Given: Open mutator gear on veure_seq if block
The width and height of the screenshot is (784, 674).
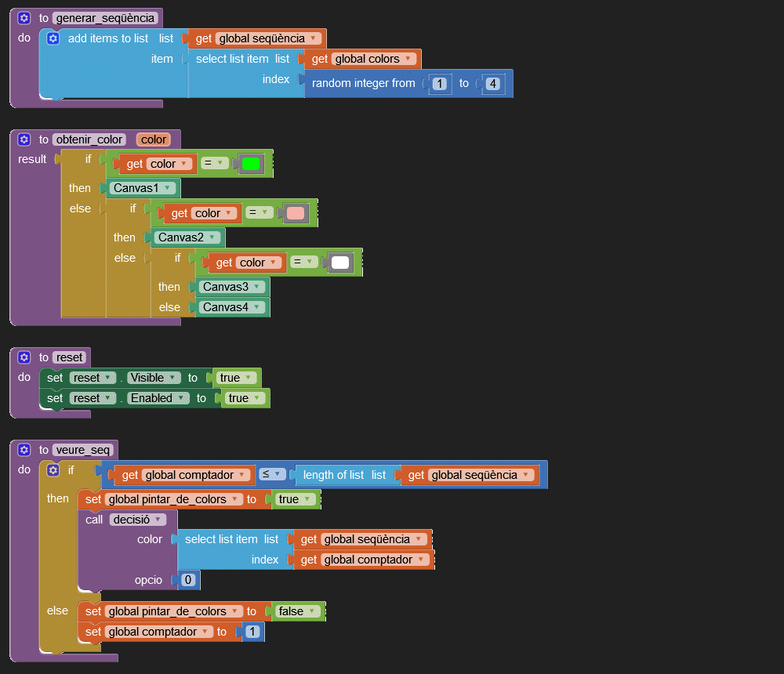Looking at the screenshot, I should [53, 470].
